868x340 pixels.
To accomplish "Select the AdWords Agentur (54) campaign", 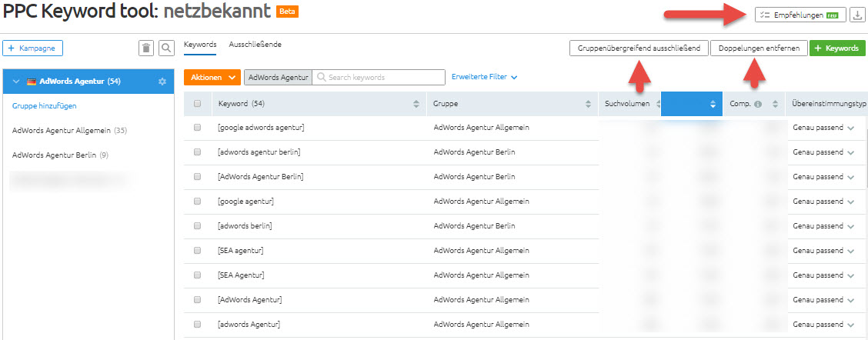I will pos(88,82).
